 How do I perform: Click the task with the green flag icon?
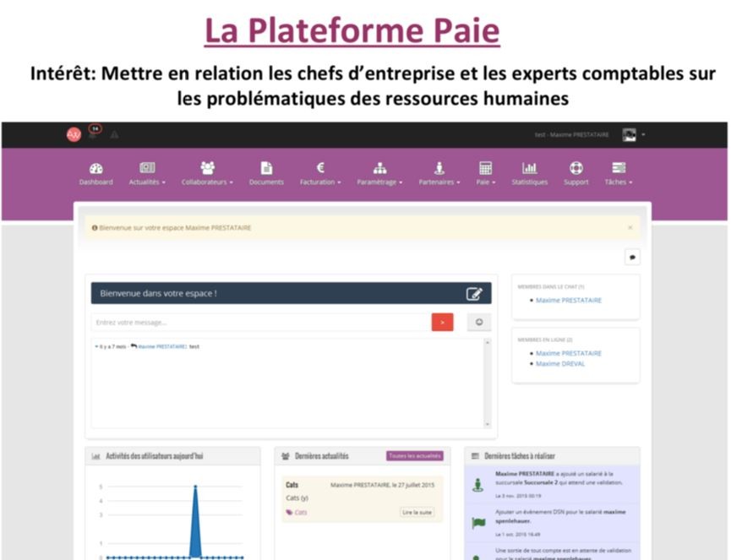click(552, 523)
